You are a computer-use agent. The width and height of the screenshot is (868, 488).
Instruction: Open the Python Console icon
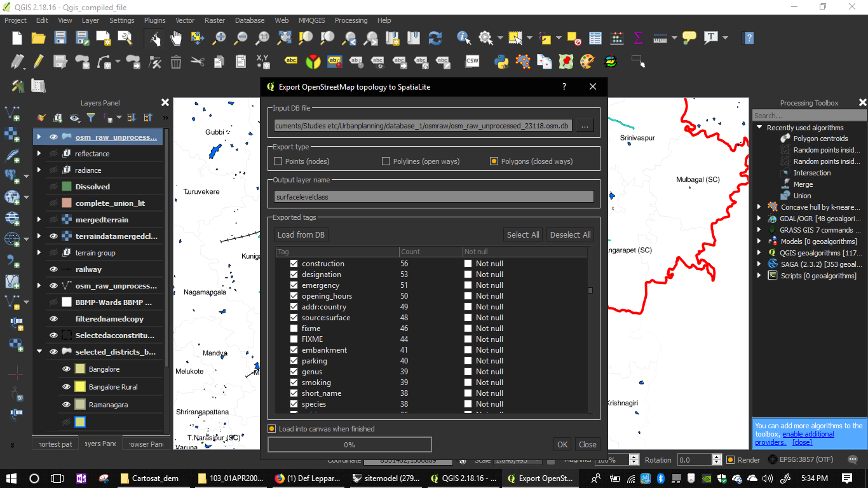(x=501, y=62)
